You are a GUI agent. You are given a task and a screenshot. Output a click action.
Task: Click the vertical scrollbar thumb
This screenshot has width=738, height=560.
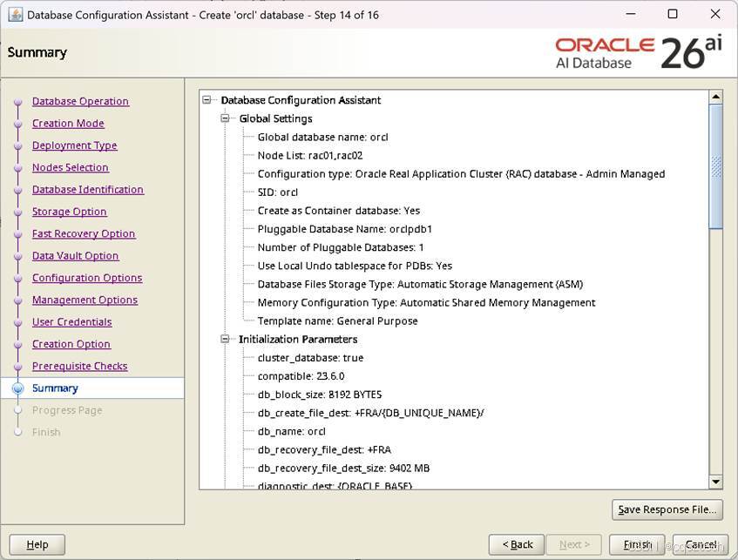pyautogui.click(x=716, y=166)
